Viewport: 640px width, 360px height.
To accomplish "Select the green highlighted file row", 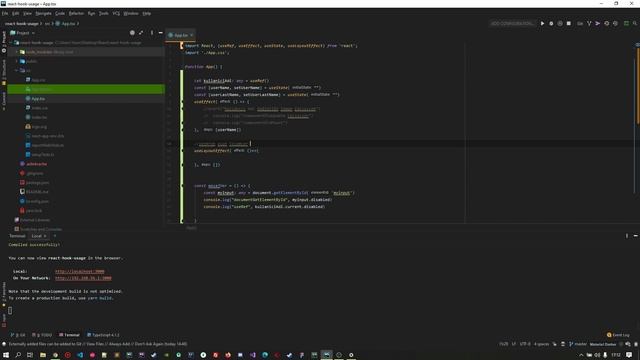I will (86, 89).
